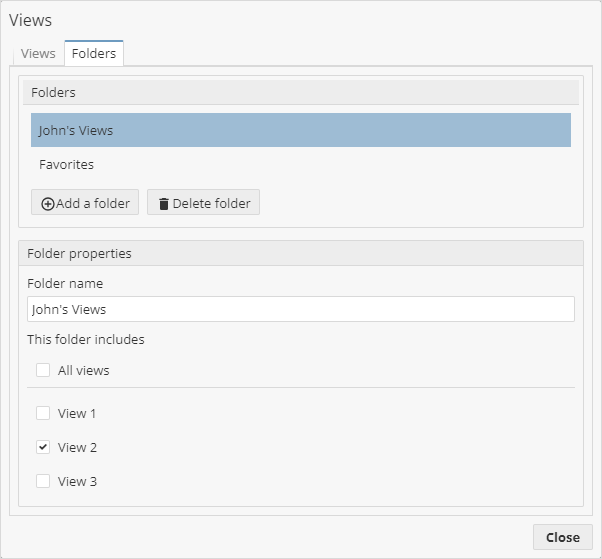The image size is (602, 559).
Task: Click the Folder properties section header
Action: 300,253
